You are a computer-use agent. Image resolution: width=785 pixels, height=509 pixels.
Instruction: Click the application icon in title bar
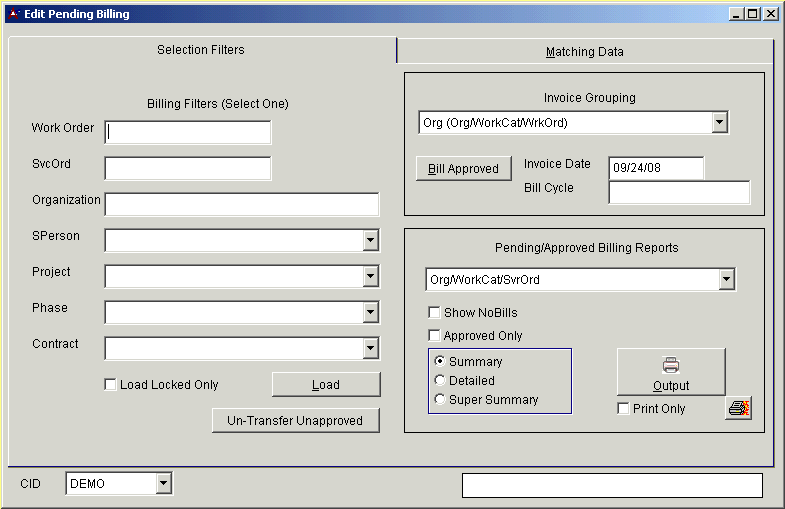tap(13, 14)
